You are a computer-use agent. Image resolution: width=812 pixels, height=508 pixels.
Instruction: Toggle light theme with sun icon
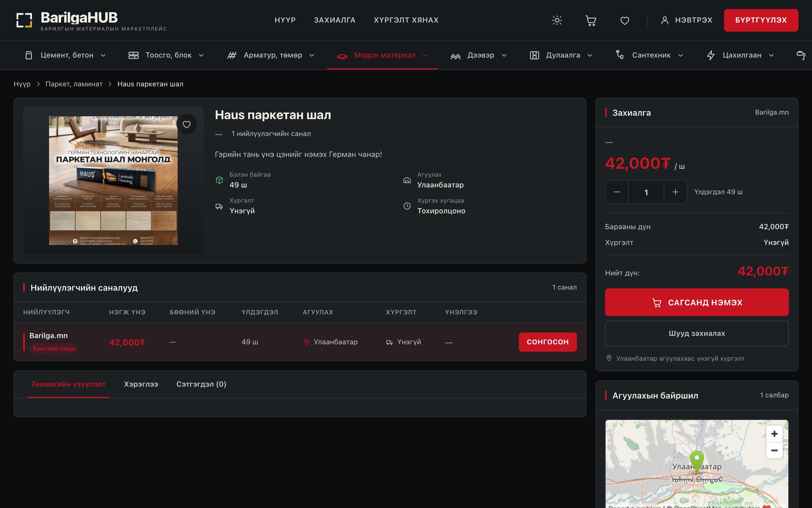click(x=557, y=20)
